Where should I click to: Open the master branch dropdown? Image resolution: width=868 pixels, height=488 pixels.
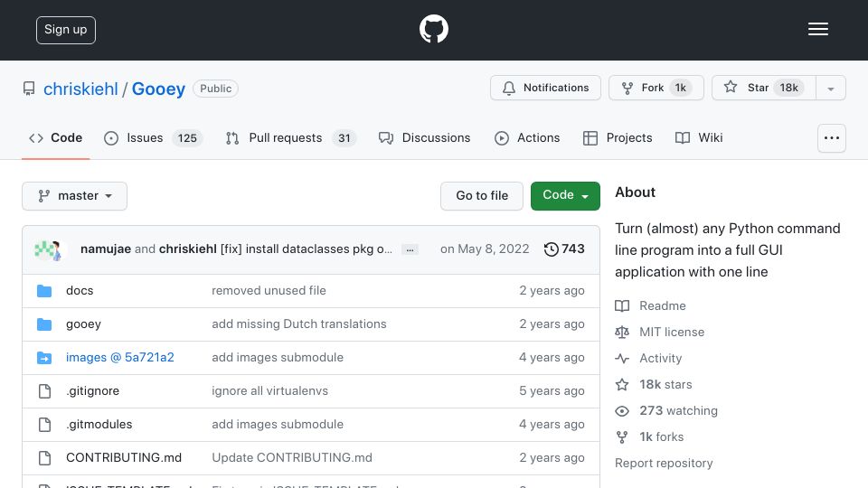point(75,196)
